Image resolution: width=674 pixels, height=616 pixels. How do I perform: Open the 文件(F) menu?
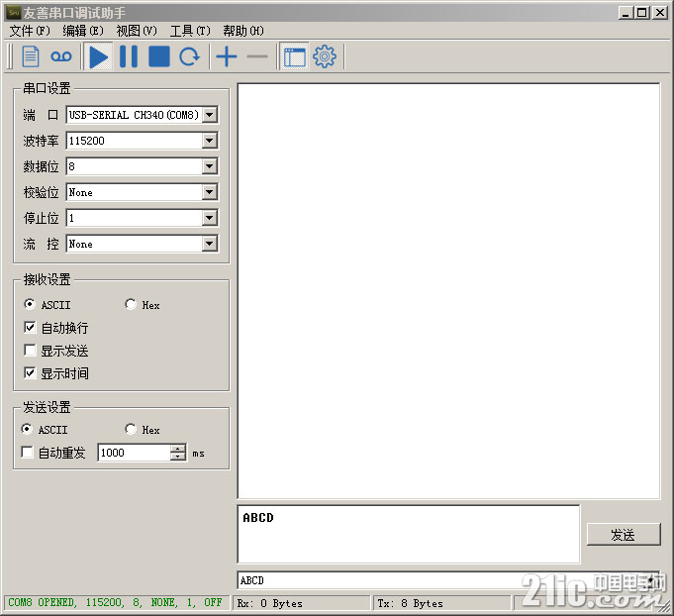coord(30,31)
